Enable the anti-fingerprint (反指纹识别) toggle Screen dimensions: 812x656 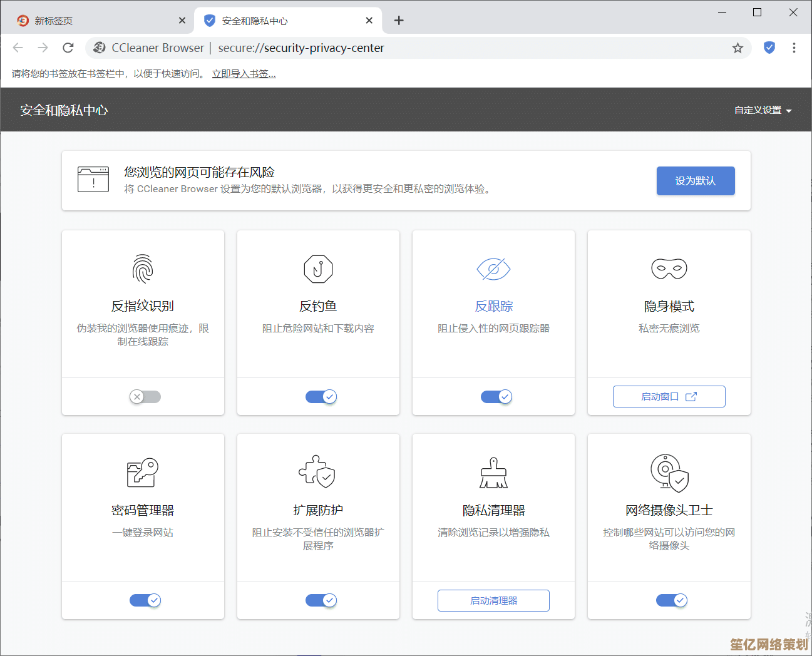145,397
